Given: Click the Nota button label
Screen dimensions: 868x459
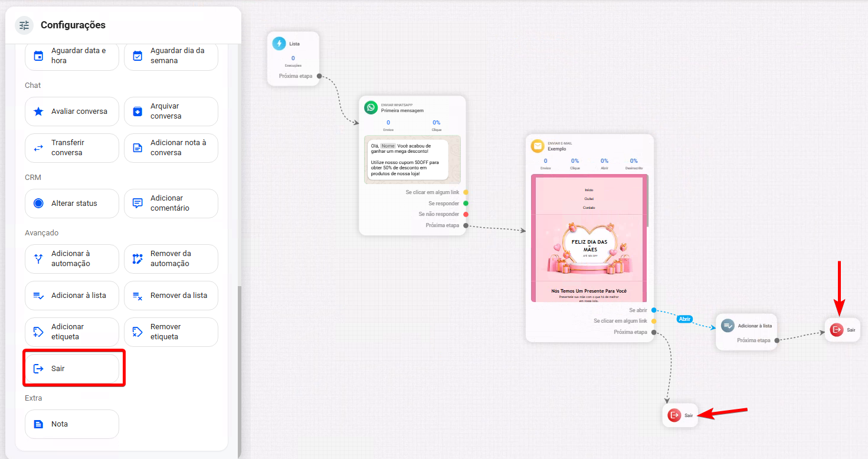Looking at the screenshot, I should (60, 424).
